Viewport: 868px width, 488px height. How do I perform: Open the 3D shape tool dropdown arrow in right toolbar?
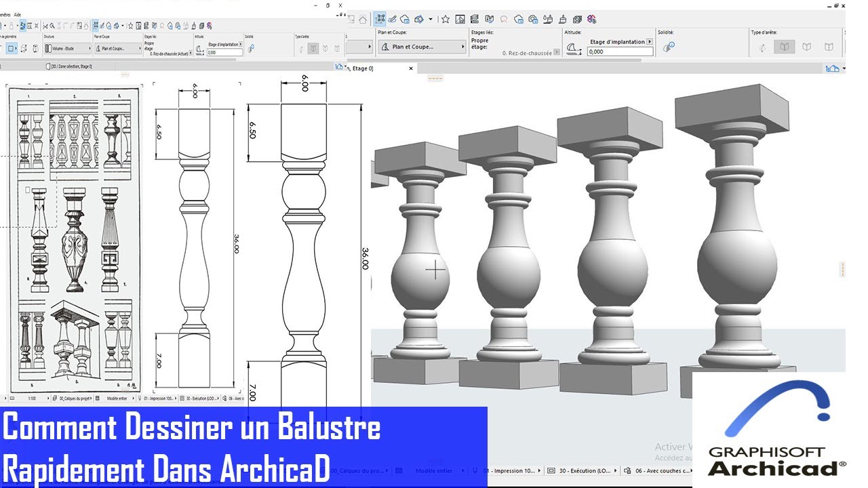pos(431,19)
